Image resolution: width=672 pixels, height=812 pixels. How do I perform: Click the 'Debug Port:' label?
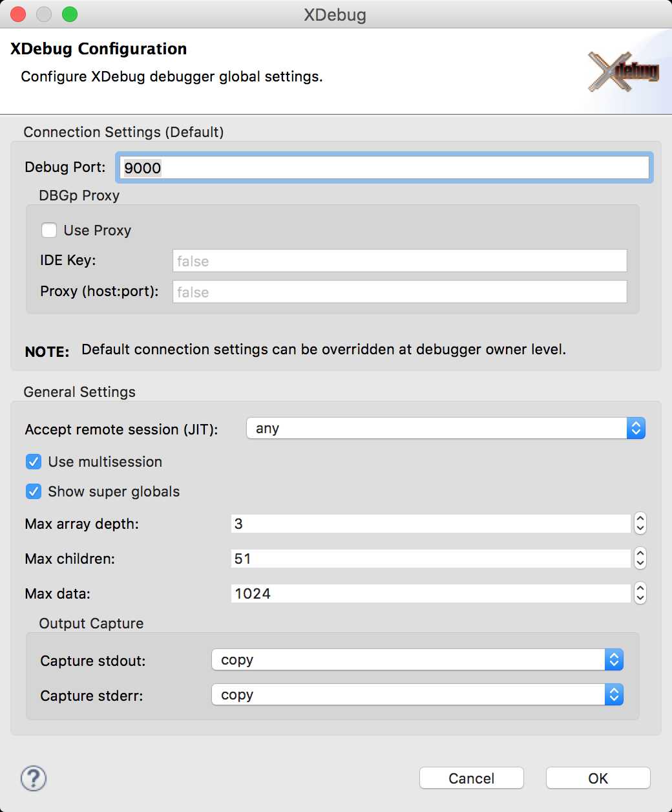coord(65,167)
